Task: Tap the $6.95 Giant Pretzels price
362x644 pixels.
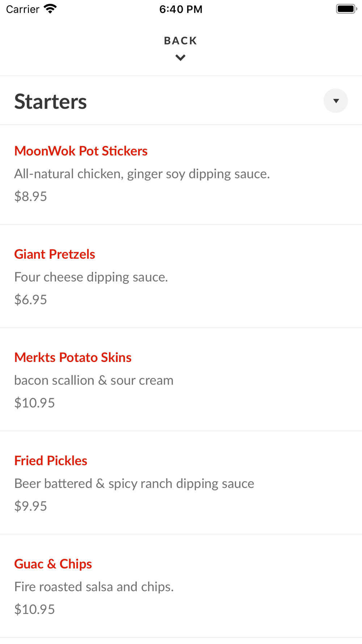Action: (x=31, y=300)
